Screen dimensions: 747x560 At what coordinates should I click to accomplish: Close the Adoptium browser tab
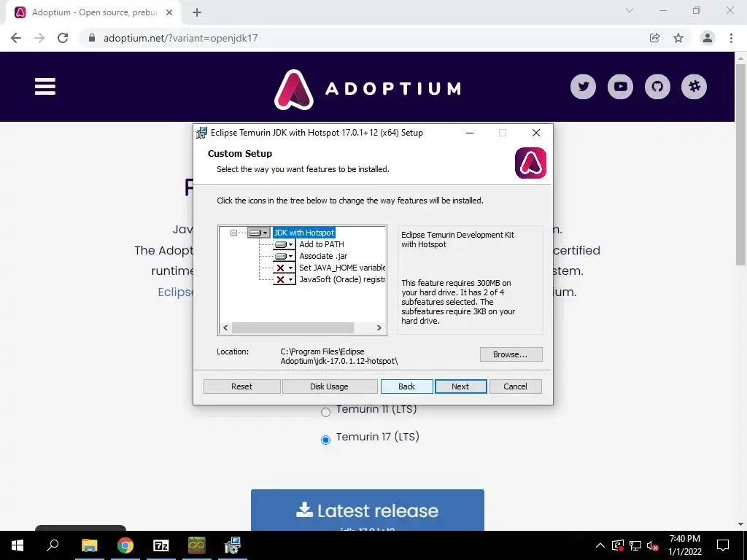tap(169, 12)
